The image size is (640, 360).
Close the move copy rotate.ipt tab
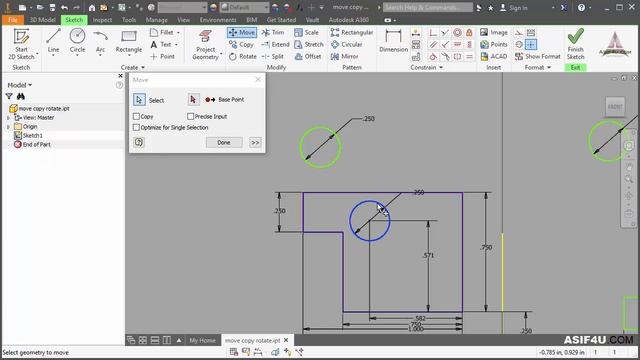pyautogui.click(x=286, y=340)
